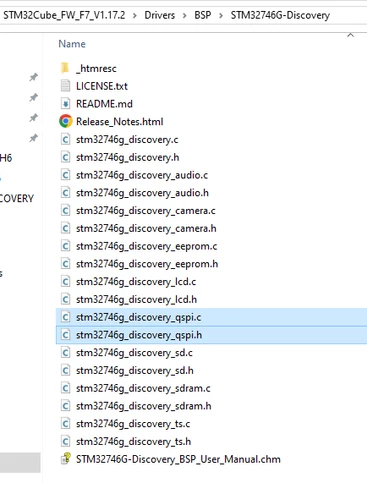The height and width of the screenshot is (483, 367).
Task: Select stm32746g_discovery.c file name
Action: (127, 140)
